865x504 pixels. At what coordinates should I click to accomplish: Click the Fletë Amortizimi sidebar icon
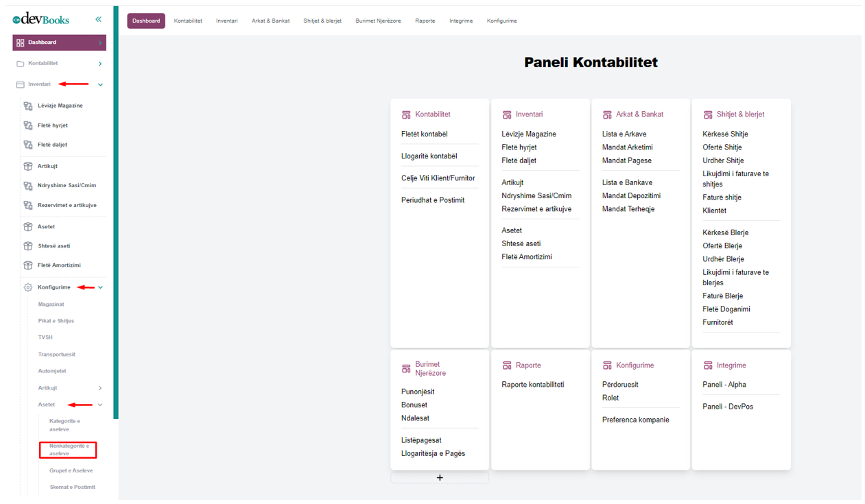pyautogui.click(x=28, y=265)
